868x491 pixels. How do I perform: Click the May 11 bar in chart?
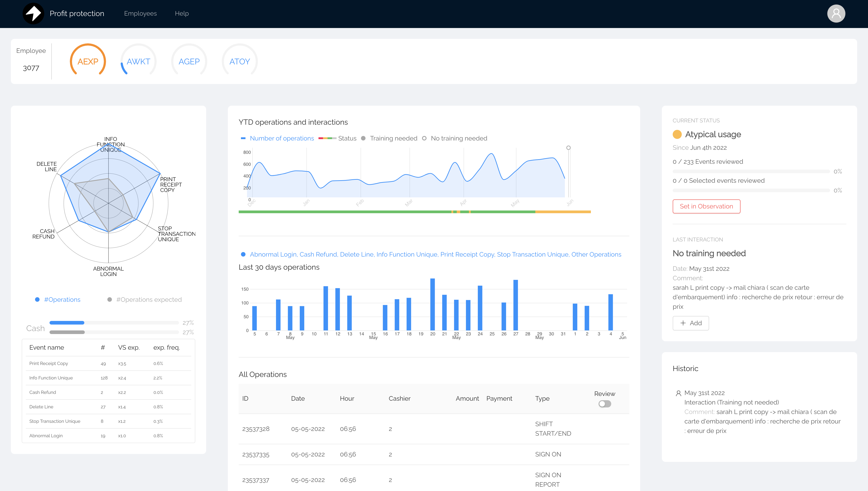pos(326,308)
